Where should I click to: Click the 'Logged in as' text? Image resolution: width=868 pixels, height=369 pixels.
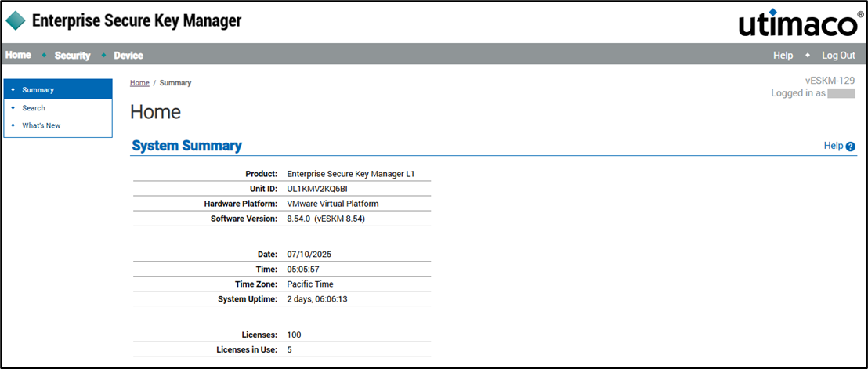798,93
